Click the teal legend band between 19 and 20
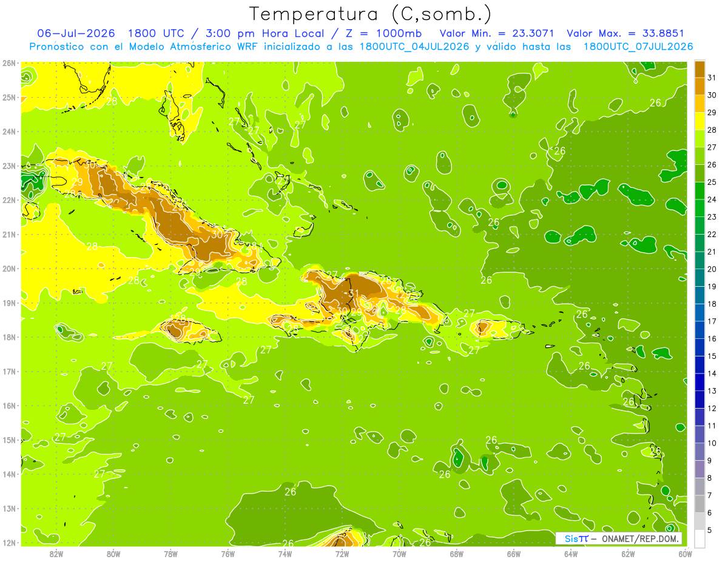 [699, 278]
